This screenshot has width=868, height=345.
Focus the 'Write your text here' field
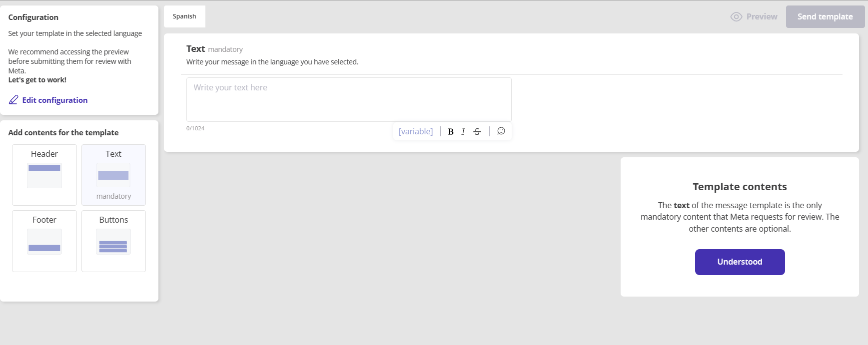tap(349, 99)
